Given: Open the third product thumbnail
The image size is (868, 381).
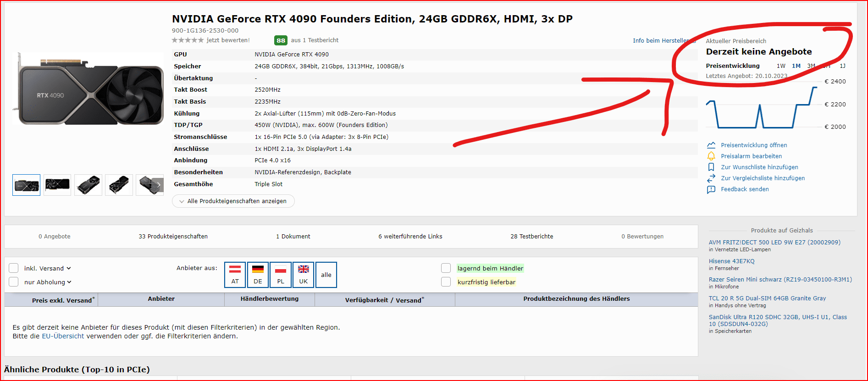Looking at the screenshot, I should point(88,185).
